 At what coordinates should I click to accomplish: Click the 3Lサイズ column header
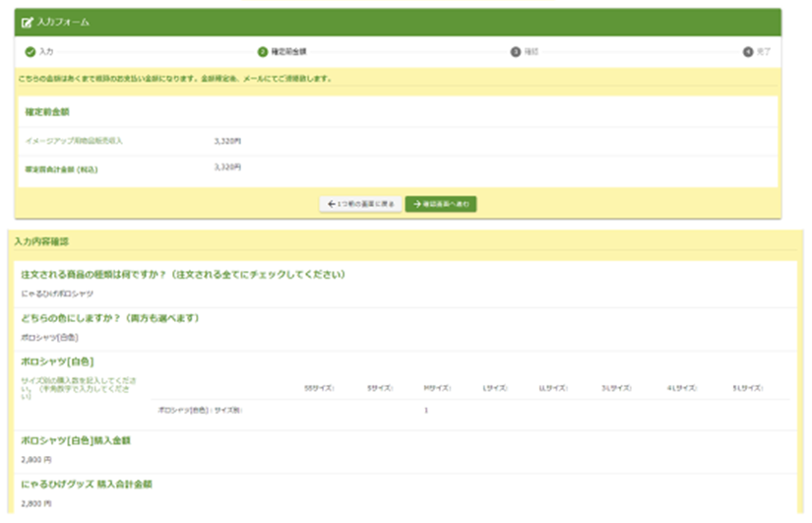click(x=616, y=388)
